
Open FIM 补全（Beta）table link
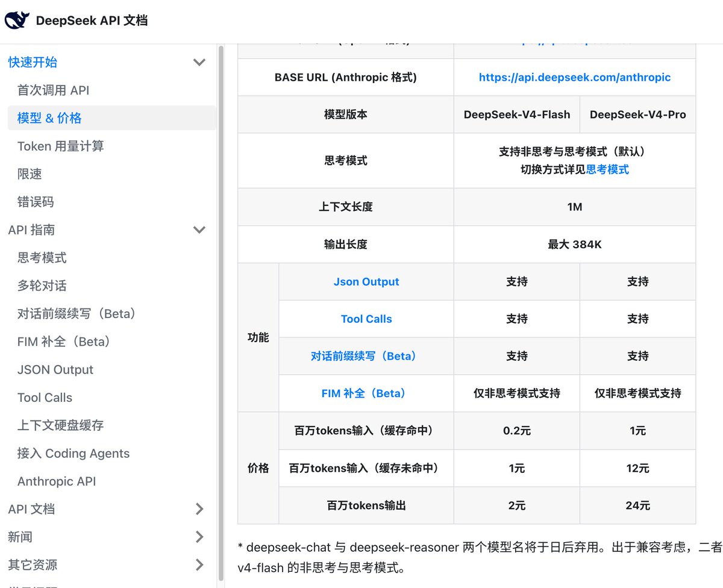(x=366, y=393)
